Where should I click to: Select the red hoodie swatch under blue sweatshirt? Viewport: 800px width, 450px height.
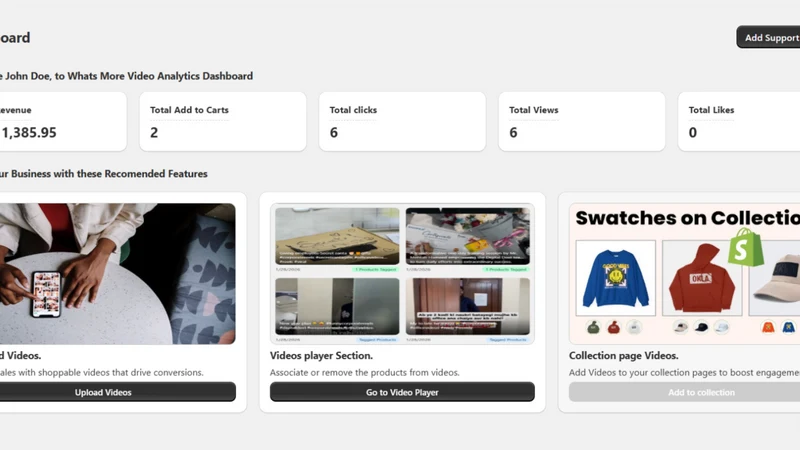tap(614, 327)
